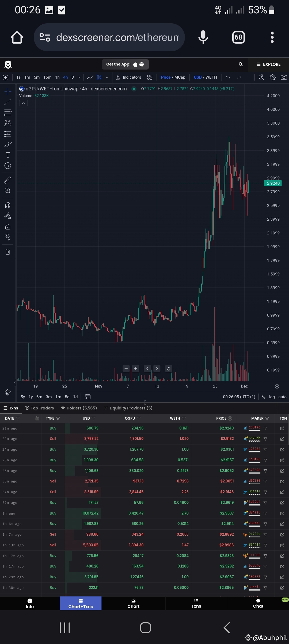Switch to the Info bottom tab
The image size is (289, 644).
coord(30,604)
